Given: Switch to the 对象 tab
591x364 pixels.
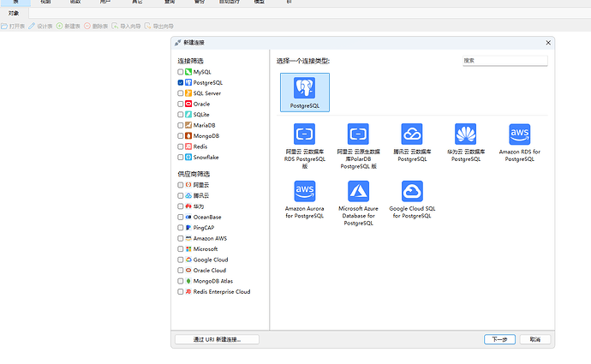Looking at the screenshot, I should [14, 13].
